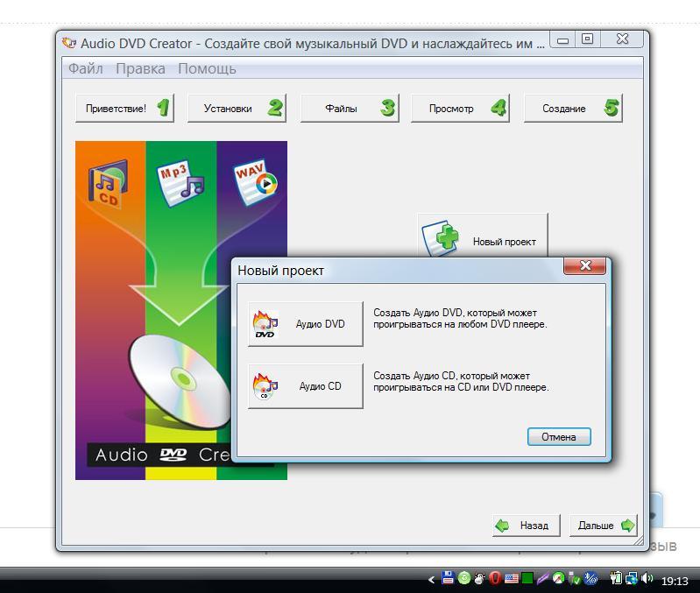Screen dimensions: 700x593
Task: Go to step 3 Файлы
Action: (x=350, y=108)
